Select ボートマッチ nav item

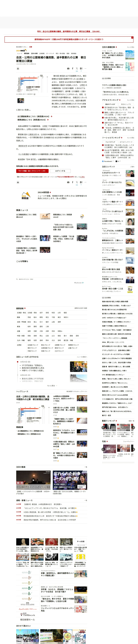click(50, 53)
